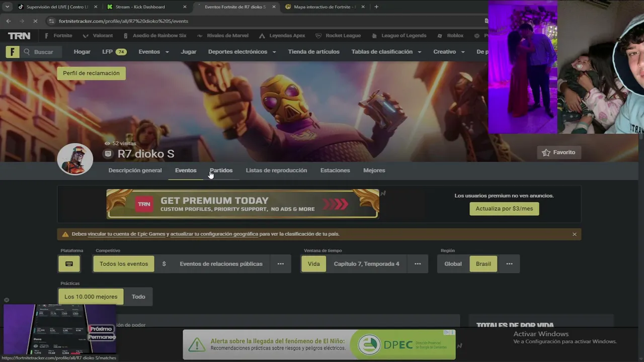Viewport: 644px width, 362px height.
Task: Expand more Competitivo filter options
Action: 281,264
